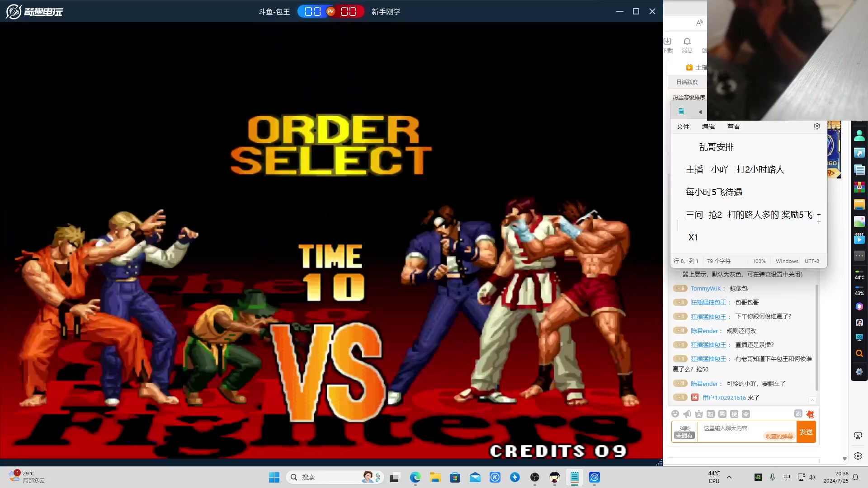Click the 100% zoom level in Notepad status bar
This screenshot has width=868, height=488.
pos(759,261)
